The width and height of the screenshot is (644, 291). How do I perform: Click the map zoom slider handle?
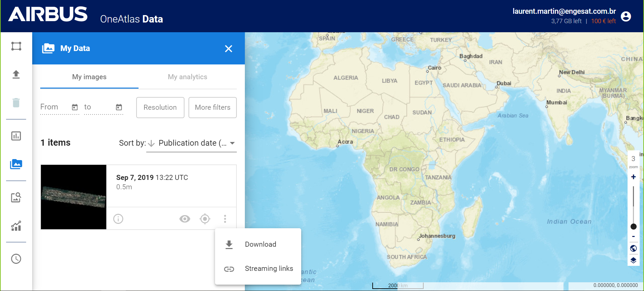(x=633, y=227)
